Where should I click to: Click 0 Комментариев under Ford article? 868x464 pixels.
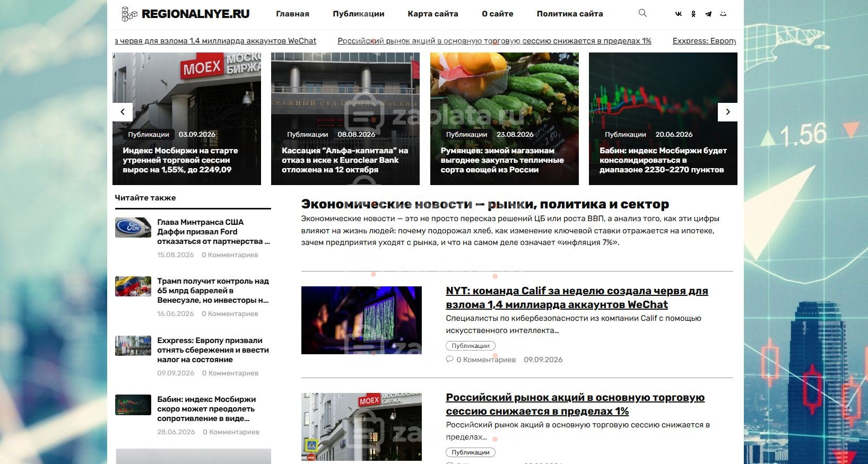tap(230, 255)
